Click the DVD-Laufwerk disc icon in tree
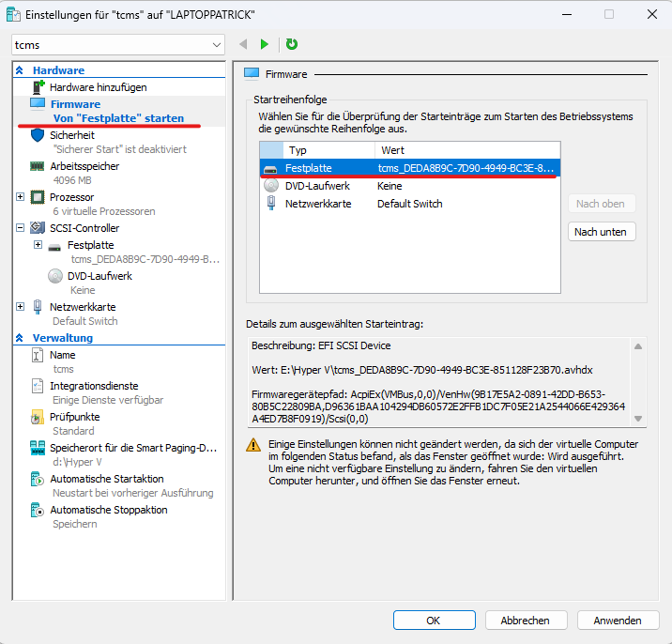672x644 pixels. 54,276
